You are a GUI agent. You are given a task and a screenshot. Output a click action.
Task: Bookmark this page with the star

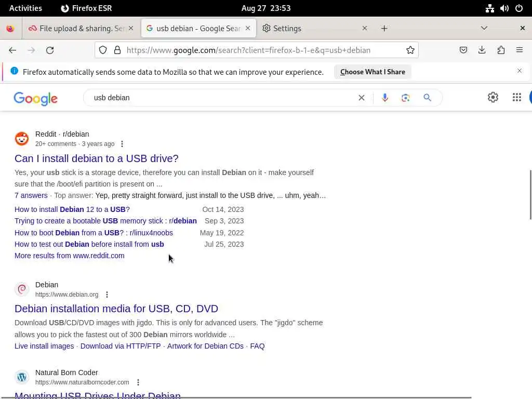[x=410, y=50]
